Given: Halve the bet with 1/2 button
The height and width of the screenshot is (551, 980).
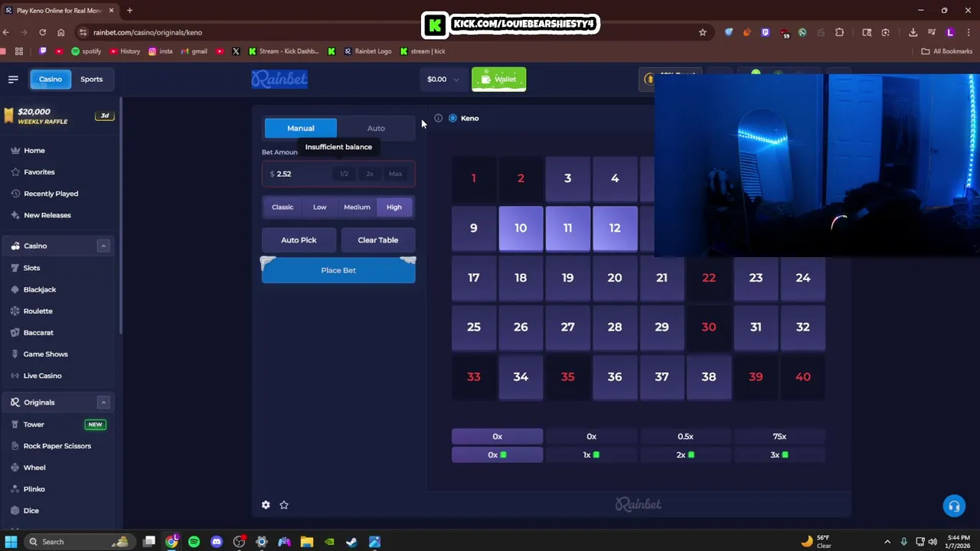Looking at the screenshot, I should point(344,174).
